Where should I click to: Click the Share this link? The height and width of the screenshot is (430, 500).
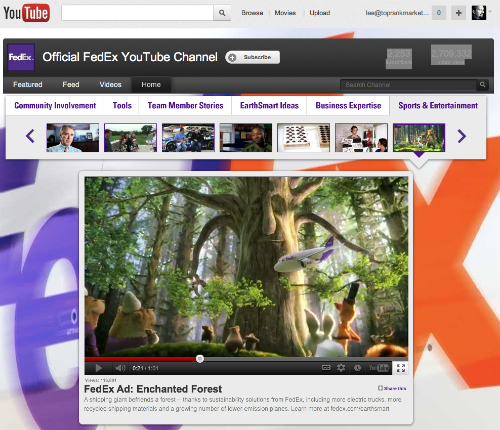pyautogui.click(x=392, y=388)
